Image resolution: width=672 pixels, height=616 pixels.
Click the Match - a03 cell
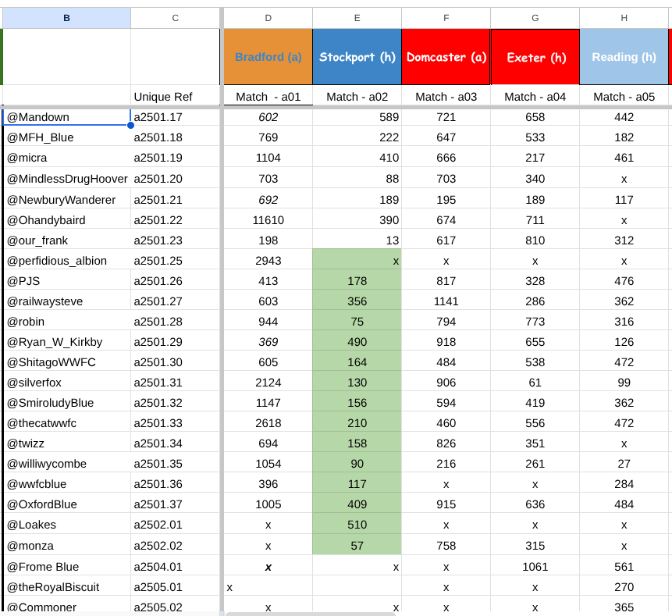446,97
